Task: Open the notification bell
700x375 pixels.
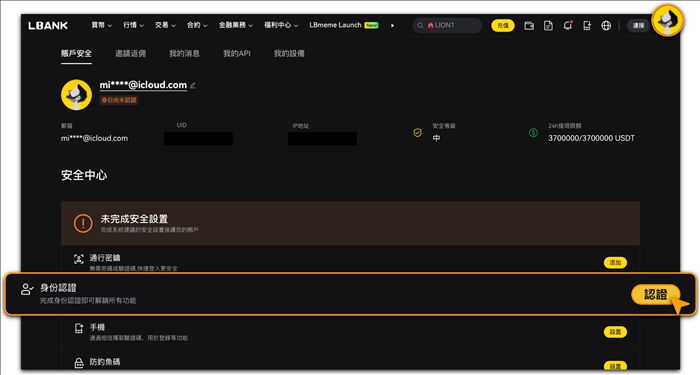Action: (567, 25)
